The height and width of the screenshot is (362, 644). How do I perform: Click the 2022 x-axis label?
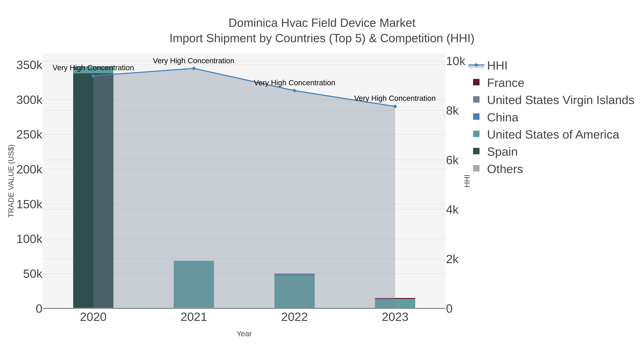pyautogui.click(x=294, y=317)
